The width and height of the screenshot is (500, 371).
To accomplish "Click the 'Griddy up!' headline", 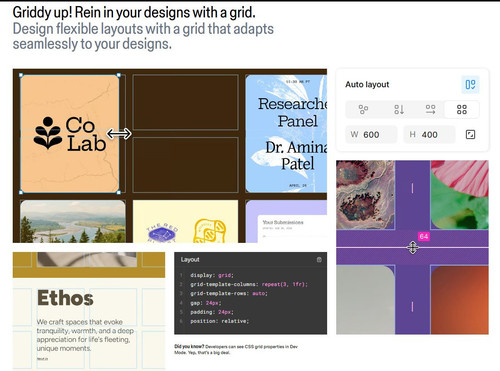I will (134, 13).
